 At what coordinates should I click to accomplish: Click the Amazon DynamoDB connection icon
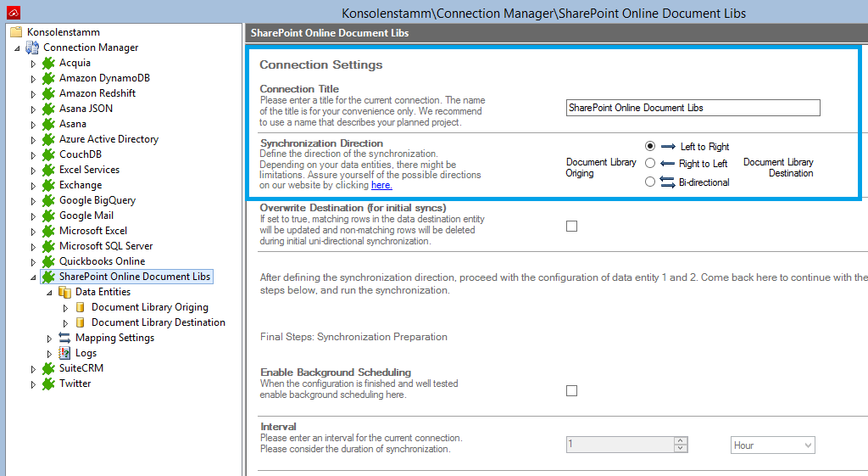pos(48,78)
